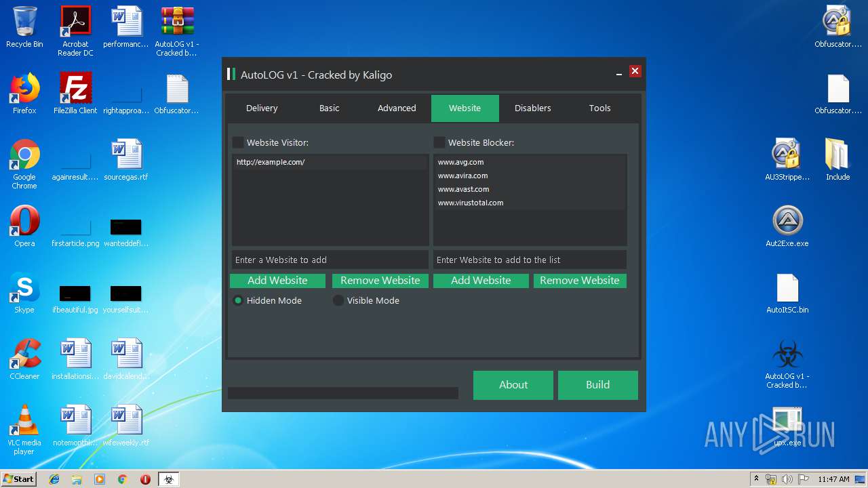Select the Visible Mode radio button
This screenshot has height=488, width=868.
click(338, 300)
